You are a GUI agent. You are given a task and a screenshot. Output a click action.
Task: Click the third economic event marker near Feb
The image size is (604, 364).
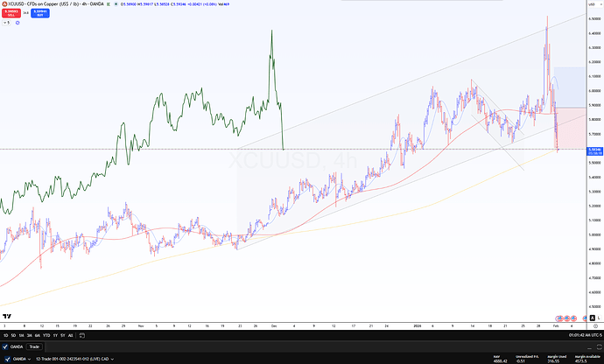573,318
